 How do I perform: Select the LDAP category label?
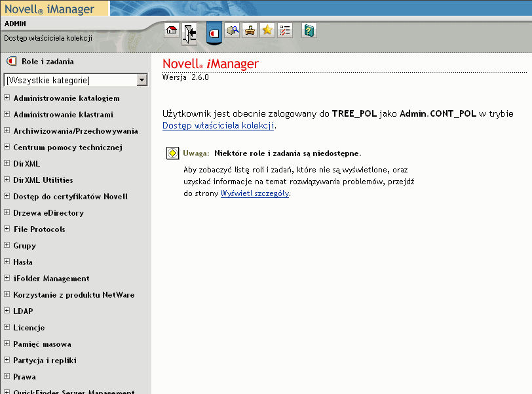pyautogui.click(x=23, y=311)
